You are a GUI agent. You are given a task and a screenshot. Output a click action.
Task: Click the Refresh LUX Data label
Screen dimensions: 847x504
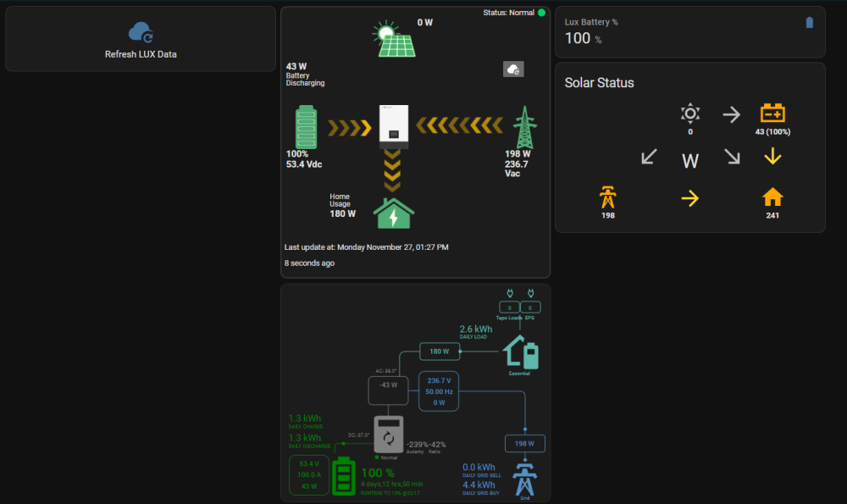pos(141,54)
